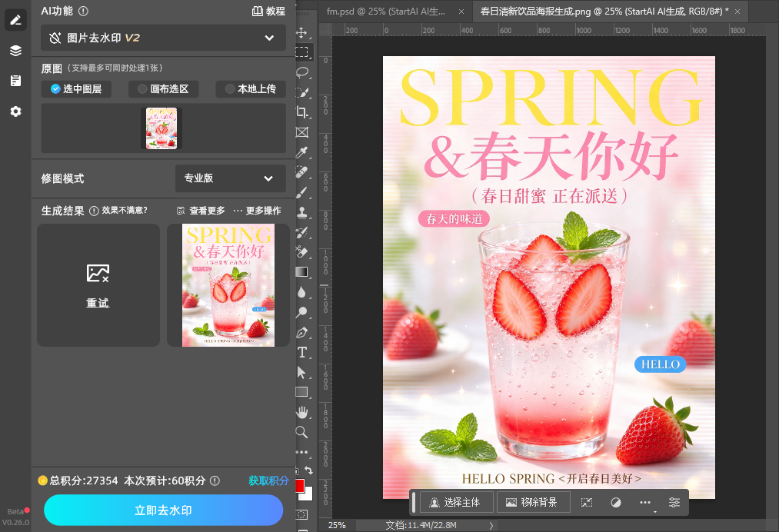The height and width of the screenshot is (532, 779).
Task: Select the Gradient tool
Action: pos(301,271)
